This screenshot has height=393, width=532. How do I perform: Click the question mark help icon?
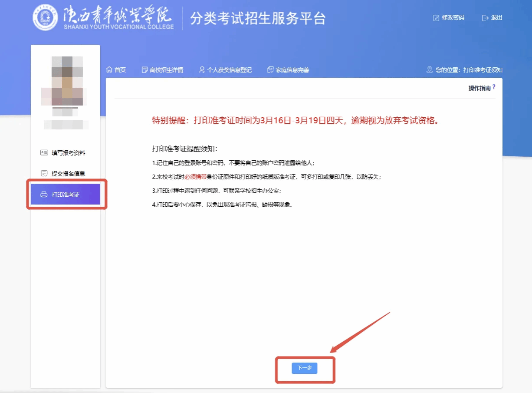point(494,87)
